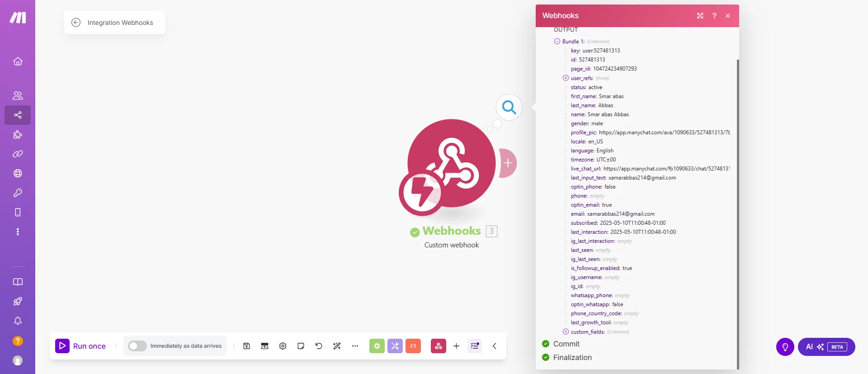Click the last_input_text value in the output
Image resolution: width=868 pixels, height=374 pixels.
642,178
